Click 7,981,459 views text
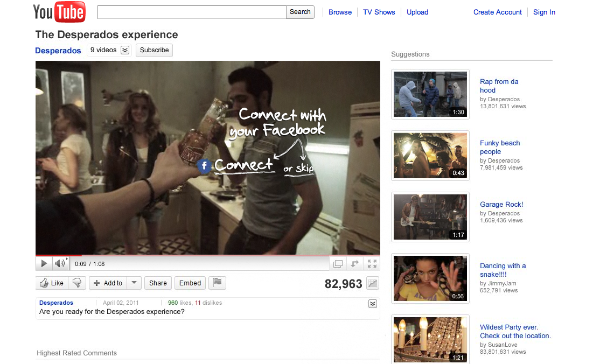Image resolution: width=593 pixels, height=364 pixels. 501,167
